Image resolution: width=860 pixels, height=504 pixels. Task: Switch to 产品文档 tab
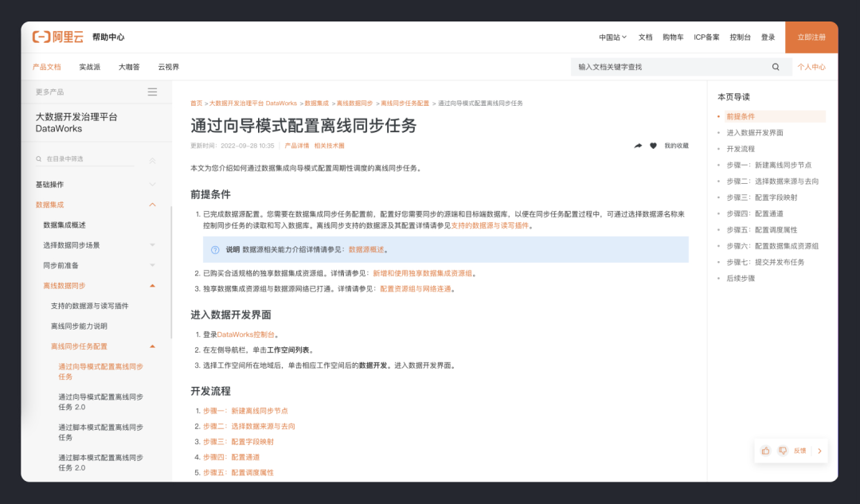click(47, 67)
